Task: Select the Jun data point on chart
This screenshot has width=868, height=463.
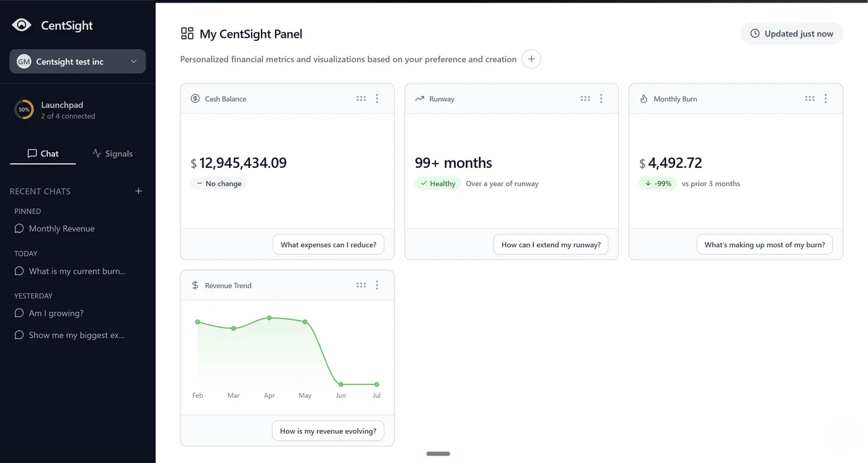Action: click(x=341, y=384)
